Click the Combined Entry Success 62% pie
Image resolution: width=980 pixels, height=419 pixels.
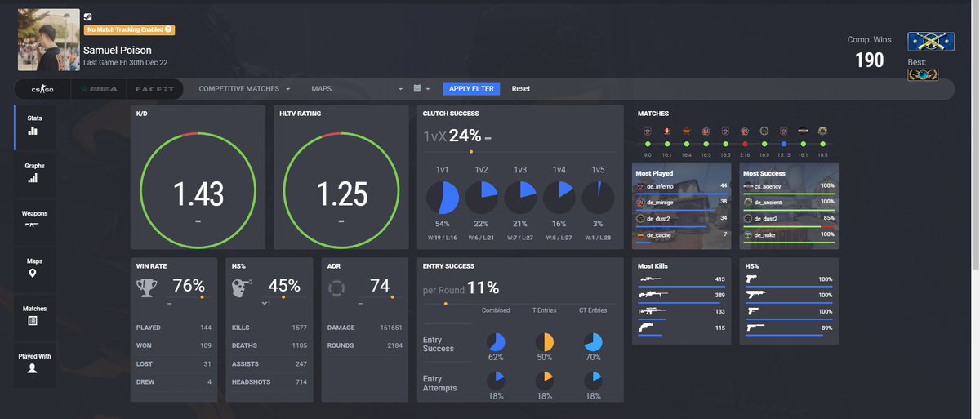(x=496, y=342)
